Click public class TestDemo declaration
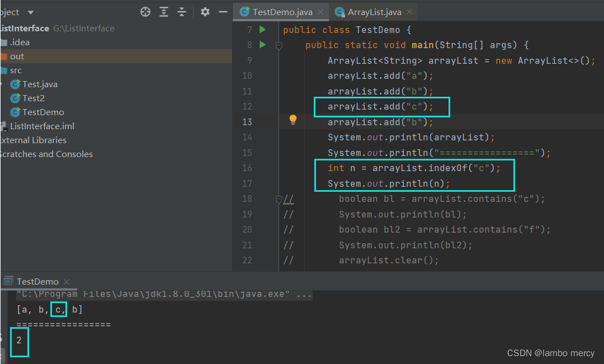The height and width of the screenshot is (364, 604). point(347,30)
